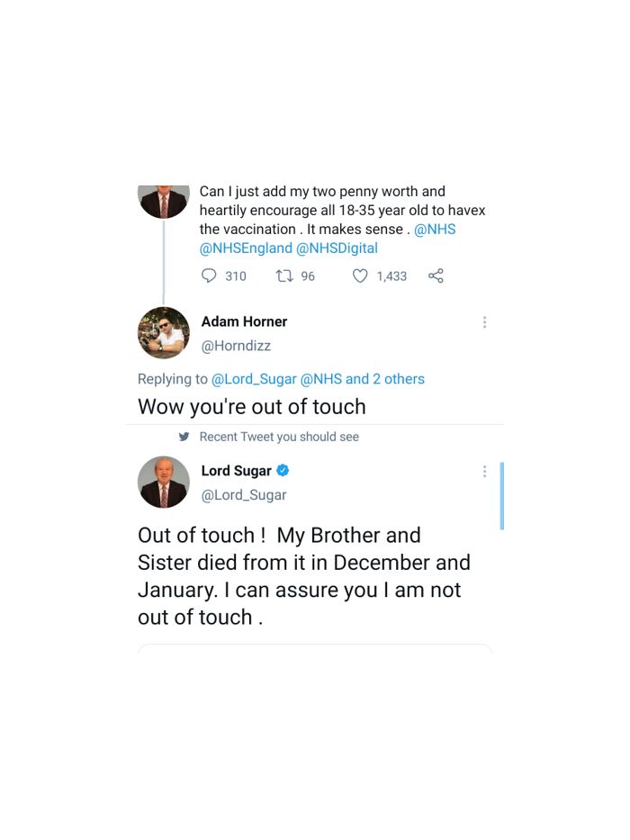Click the Twitter bird icon above Lord Sugar's tweet

184,437
